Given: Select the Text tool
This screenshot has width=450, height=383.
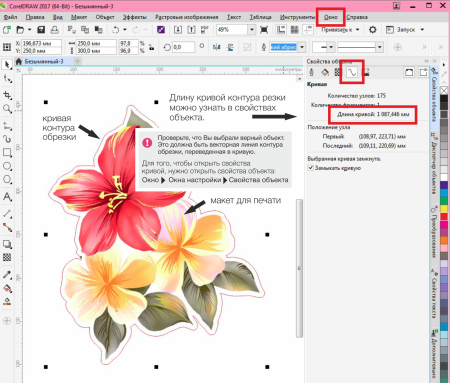Looking at the screenshot, I should (7, 197).
